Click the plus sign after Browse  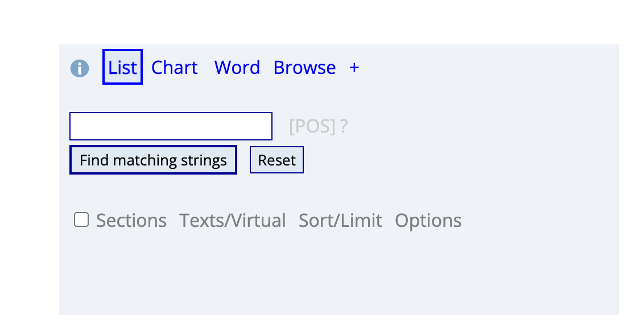pos(354,68)
